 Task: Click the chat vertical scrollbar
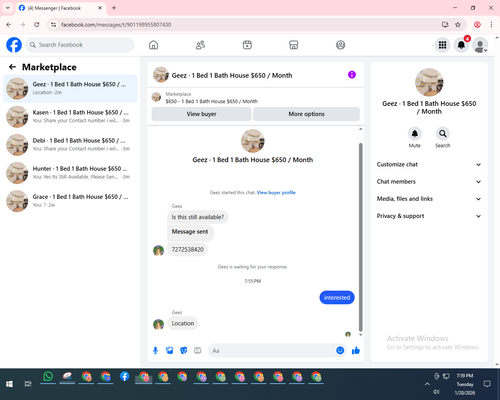coord(360,237)
